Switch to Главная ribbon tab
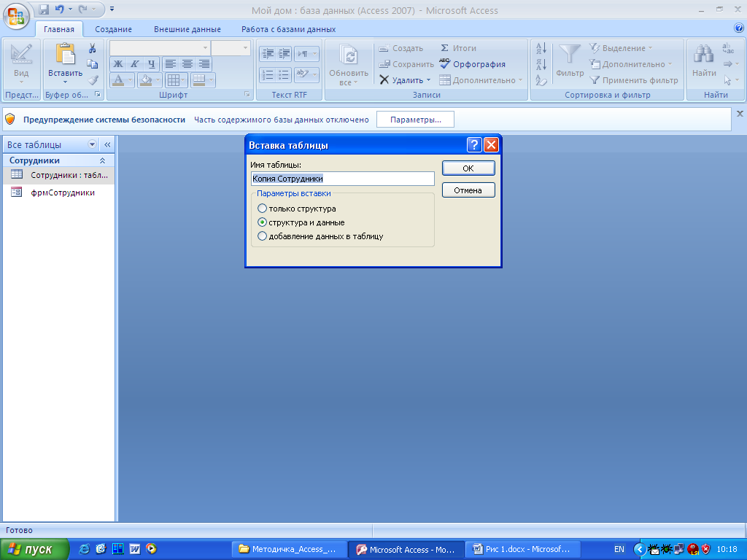 [59, 29]
